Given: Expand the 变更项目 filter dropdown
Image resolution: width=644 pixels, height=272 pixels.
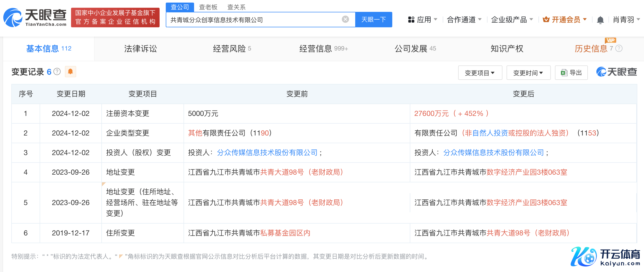Looking at the screenshot, I should 480,73.
